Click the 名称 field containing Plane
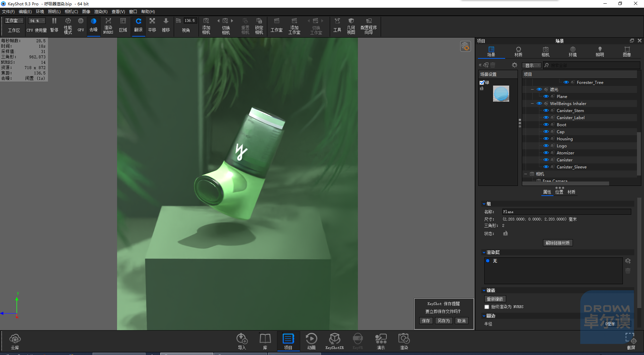The height and width of the screenshot is (355, 644). 567,212
